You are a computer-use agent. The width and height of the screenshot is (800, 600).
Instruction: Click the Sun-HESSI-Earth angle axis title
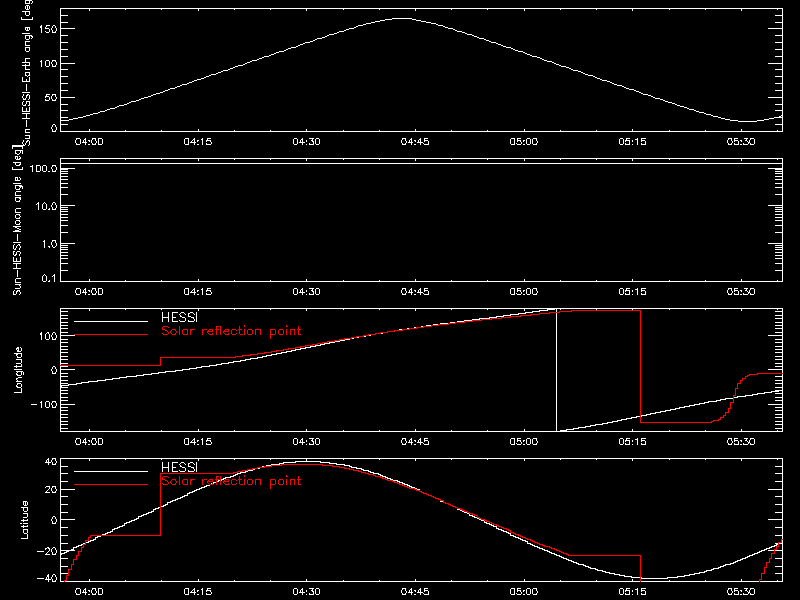(x=27, y=72)
